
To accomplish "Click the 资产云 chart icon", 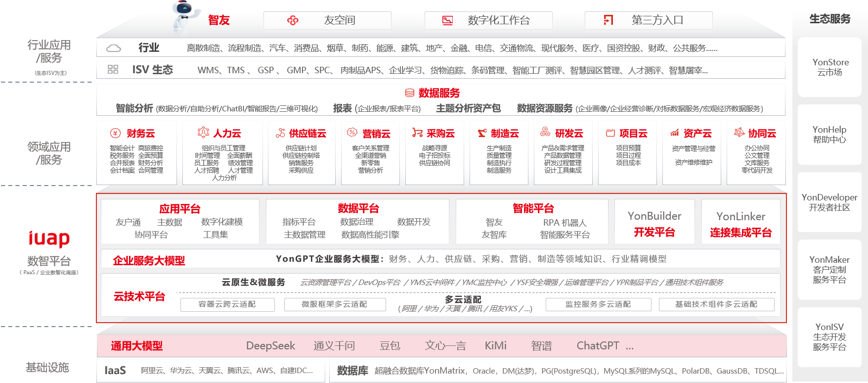I will (x=674, y=133).
